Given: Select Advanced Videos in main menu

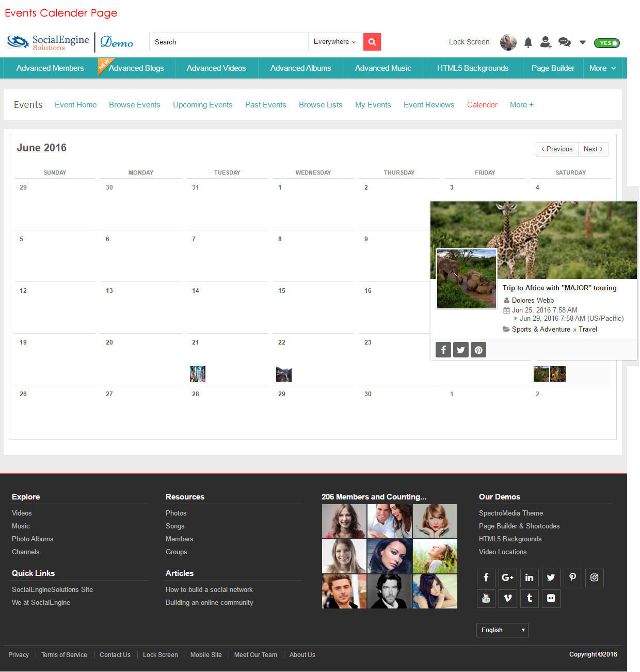Looking at the screenshot, I should (216, 68).
